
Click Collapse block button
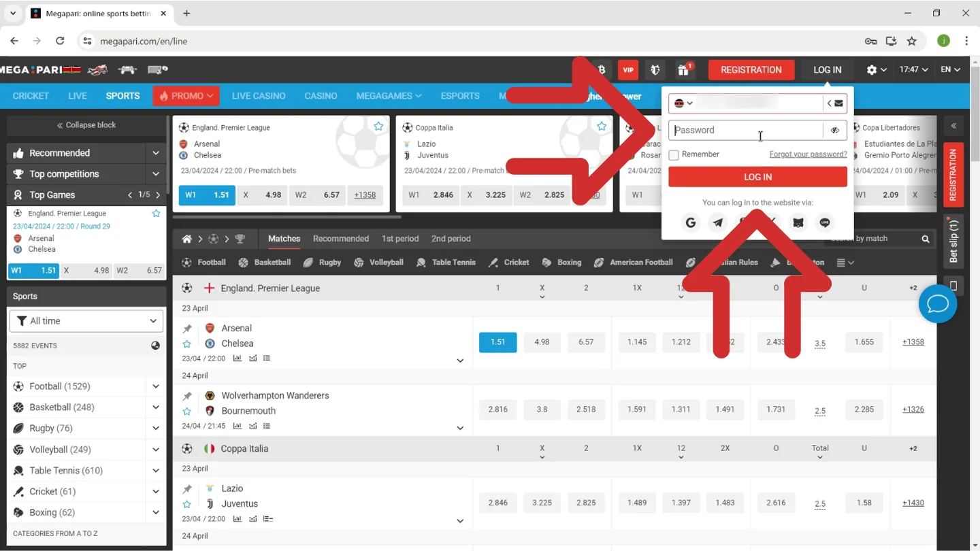(86, 125)
